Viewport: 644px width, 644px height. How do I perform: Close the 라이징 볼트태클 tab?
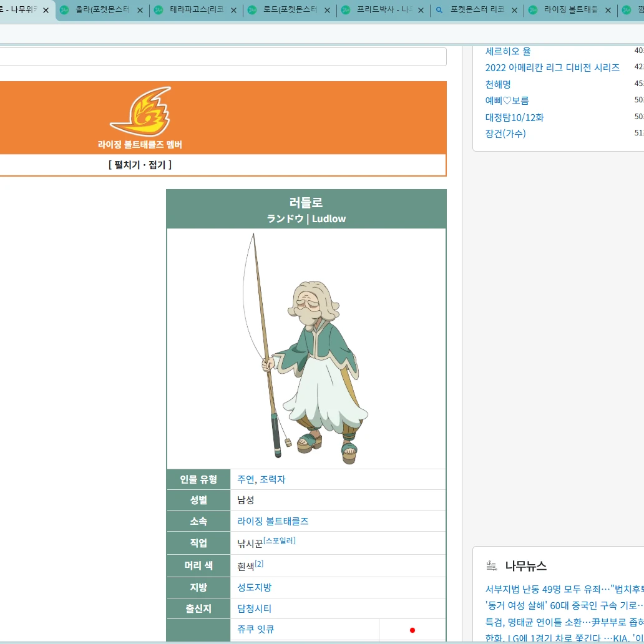pos(608,10)
